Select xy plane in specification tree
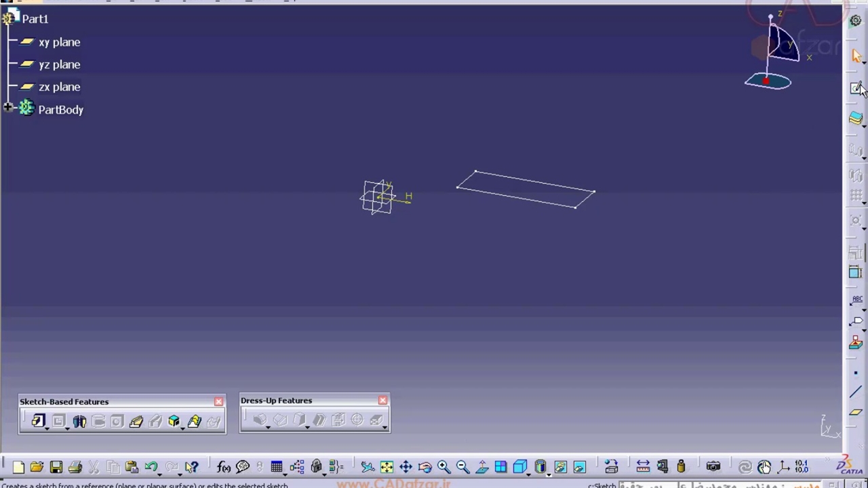 click(59, 42)
